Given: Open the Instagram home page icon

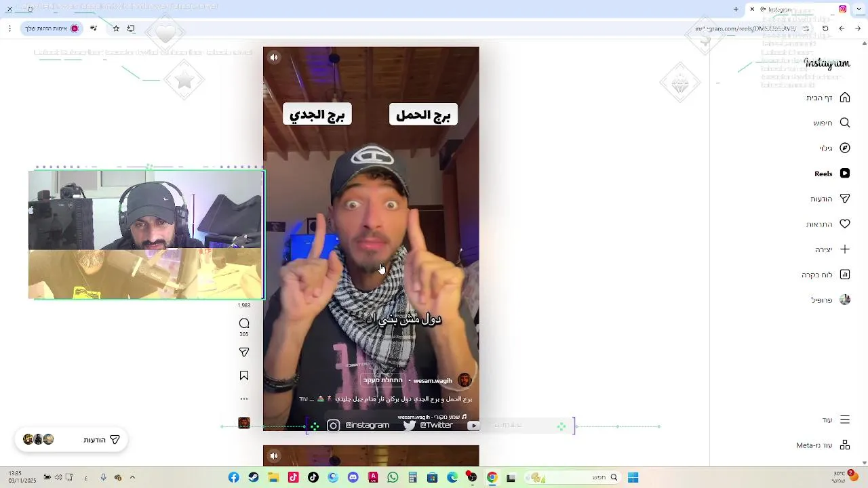Looking at the screenshot, I should pos(845,98).
